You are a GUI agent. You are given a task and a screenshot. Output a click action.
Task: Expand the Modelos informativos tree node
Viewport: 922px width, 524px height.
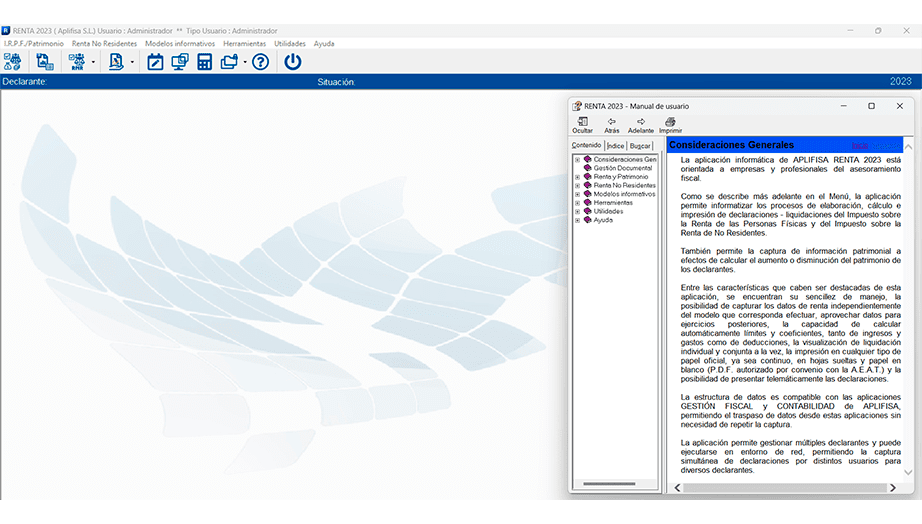coord(577,194)
